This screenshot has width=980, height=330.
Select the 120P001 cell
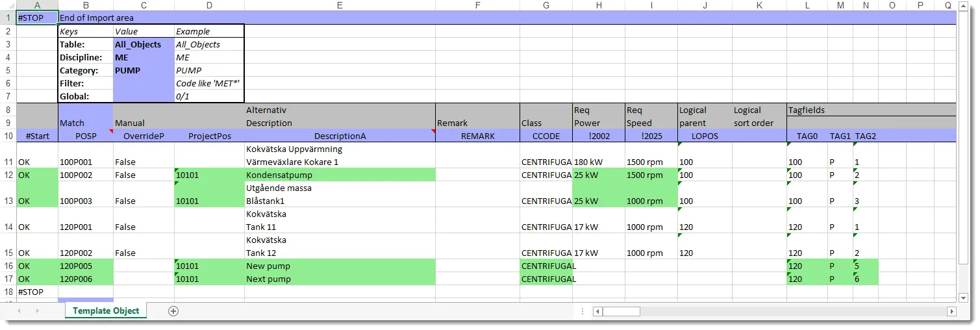86,220
